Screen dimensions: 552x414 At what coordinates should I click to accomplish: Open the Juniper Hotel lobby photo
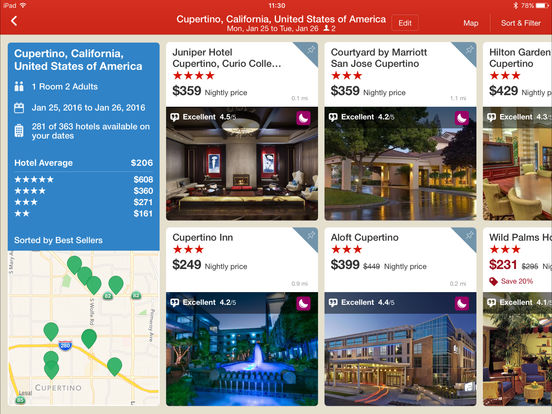coord(242,164)
